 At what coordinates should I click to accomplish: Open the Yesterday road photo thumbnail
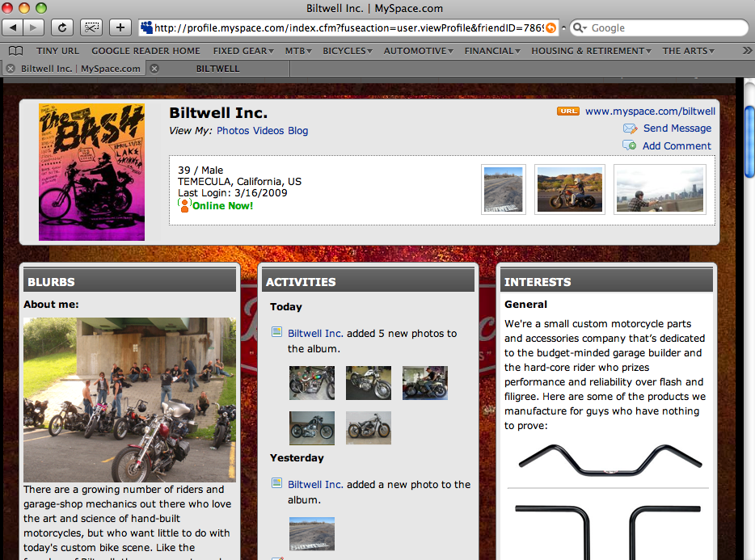point(312,533)
